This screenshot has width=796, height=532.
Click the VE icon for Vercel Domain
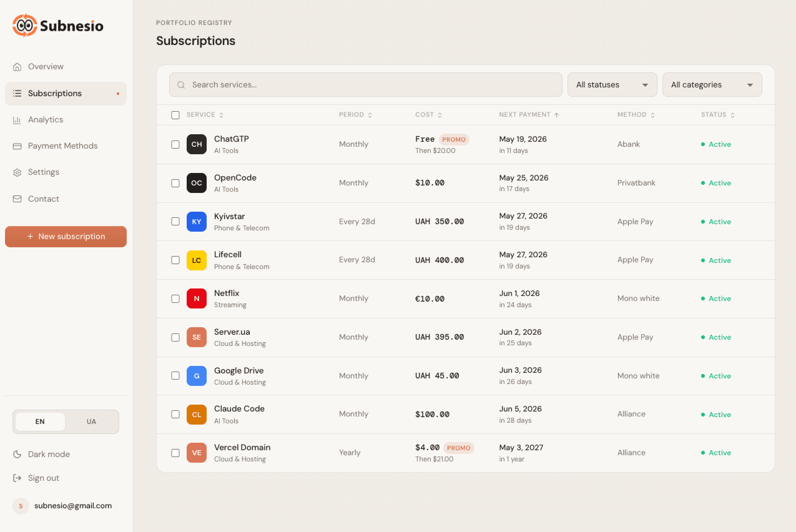[197, 453]
